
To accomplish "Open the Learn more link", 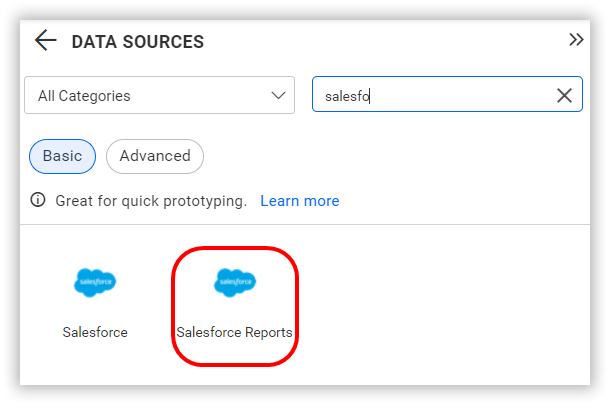I will coord(300,201).
